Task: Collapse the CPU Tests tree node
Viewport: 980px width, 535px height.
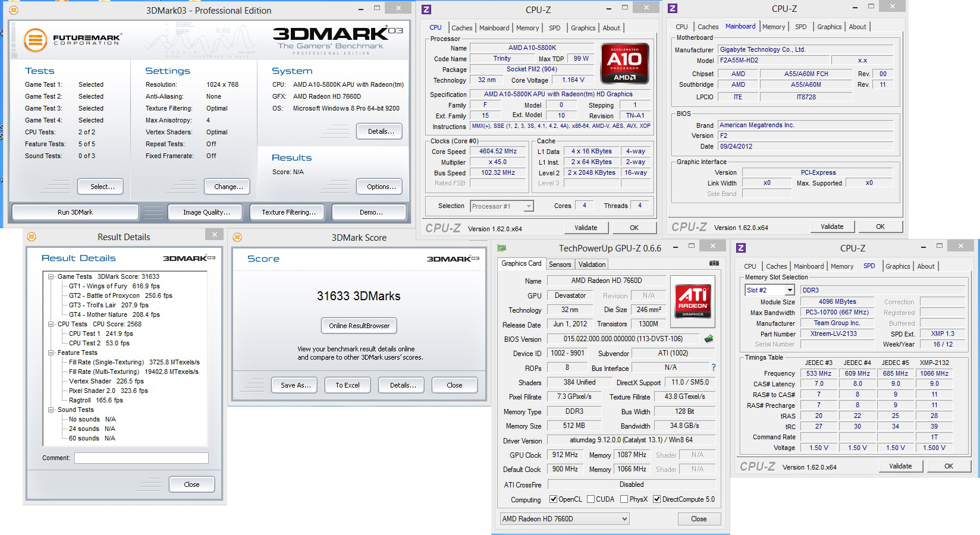Action: click(52, 324)
